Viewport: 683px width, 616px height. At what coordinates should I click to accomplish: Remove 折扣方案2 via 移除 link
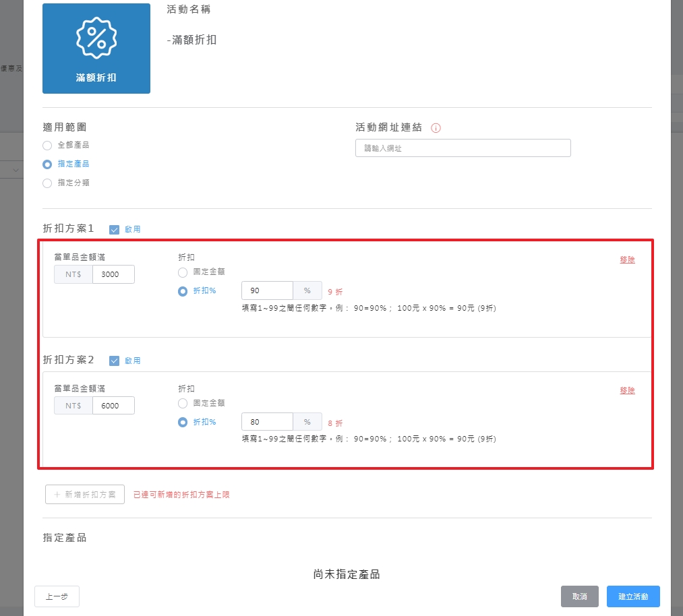pos(627,390)
